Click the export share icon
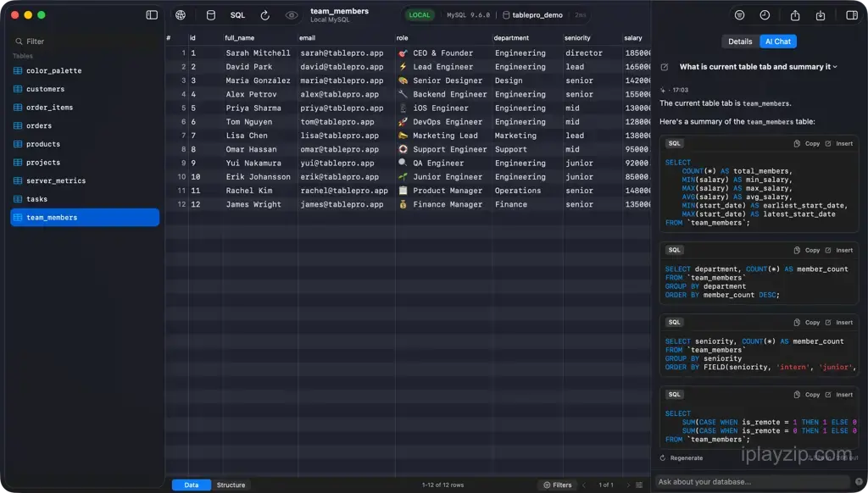Image resolution: width=868 pixels, height=493 pixels. (x=795, y=15)
